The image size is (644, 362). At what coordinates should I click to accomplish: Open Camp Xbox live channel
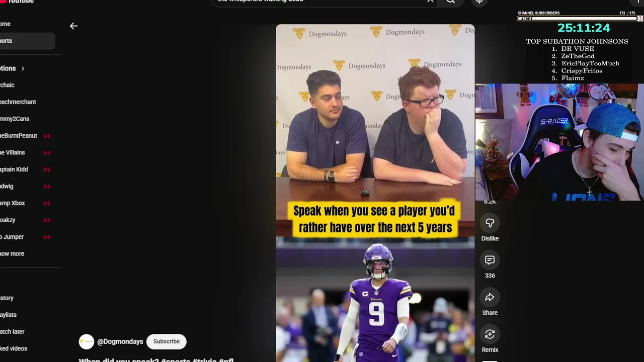pos(28,203)
